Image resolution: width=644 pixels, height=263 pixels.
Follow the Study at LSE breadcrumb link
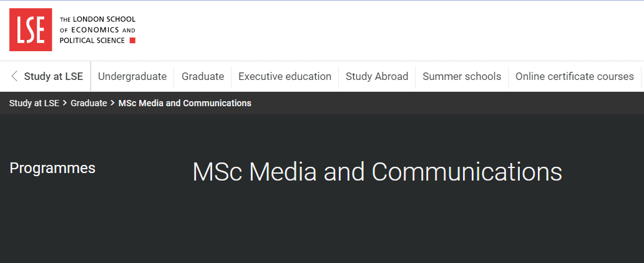click(x=34, y=103)
